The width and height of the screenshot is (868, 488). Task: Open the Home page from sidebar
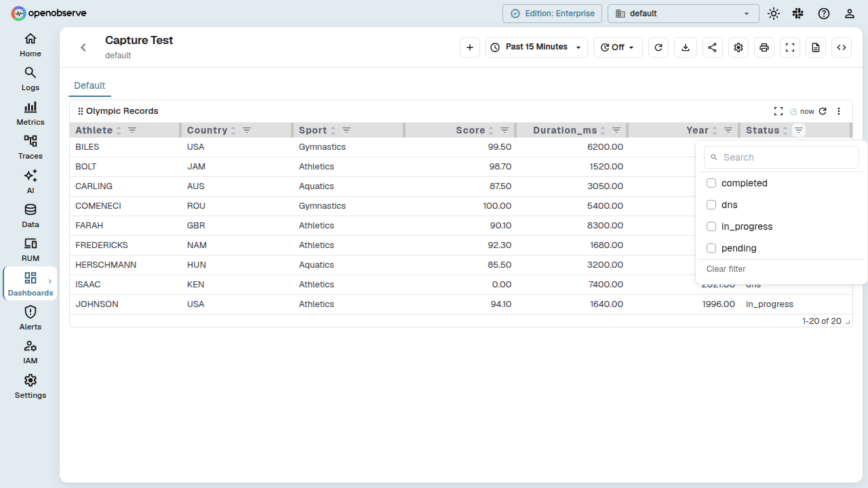click(30, 45)
